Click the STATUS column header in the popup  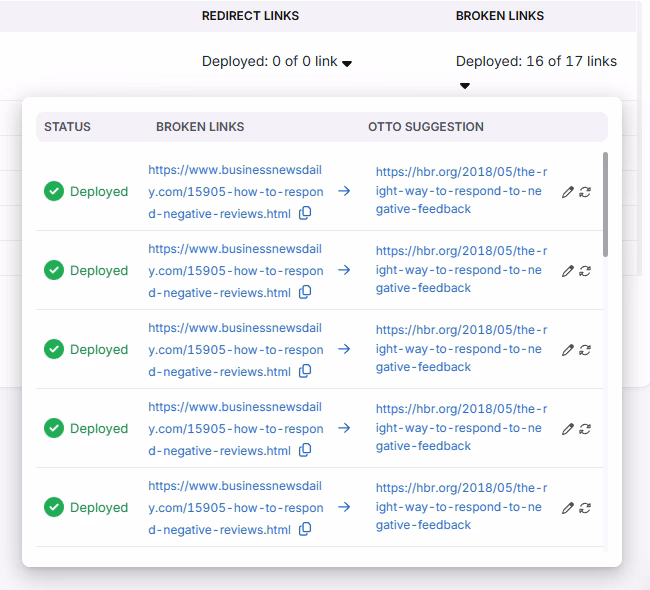(x=67, y=127)
